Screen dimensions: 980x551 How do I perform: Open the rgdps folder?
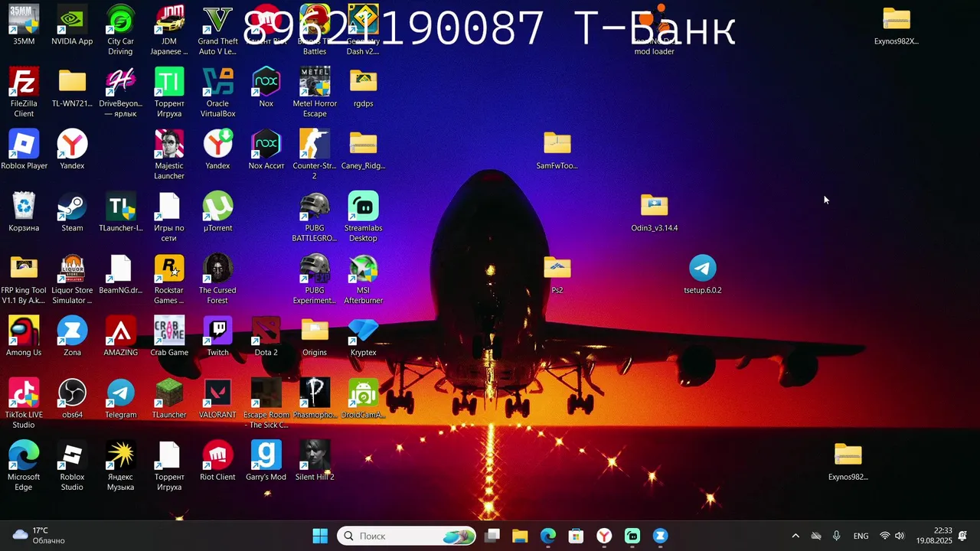pos(363,87)
